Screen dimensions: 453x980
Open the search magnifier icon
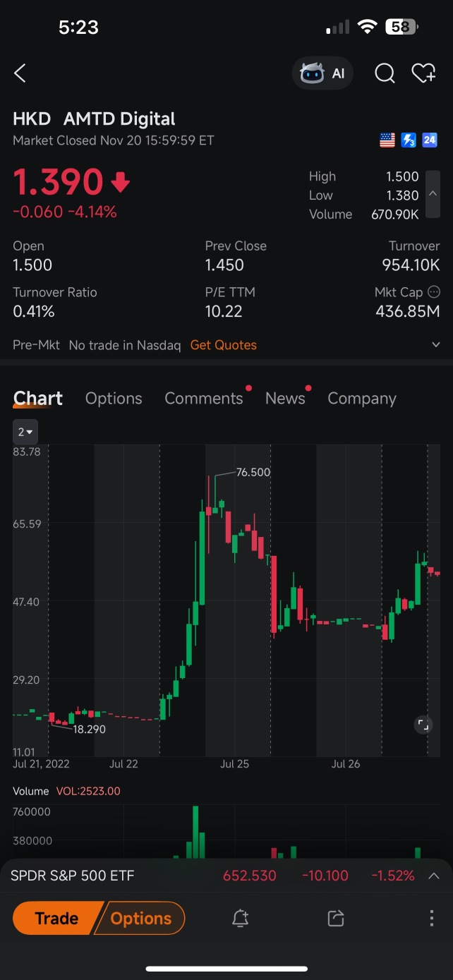tap(385, 73)
